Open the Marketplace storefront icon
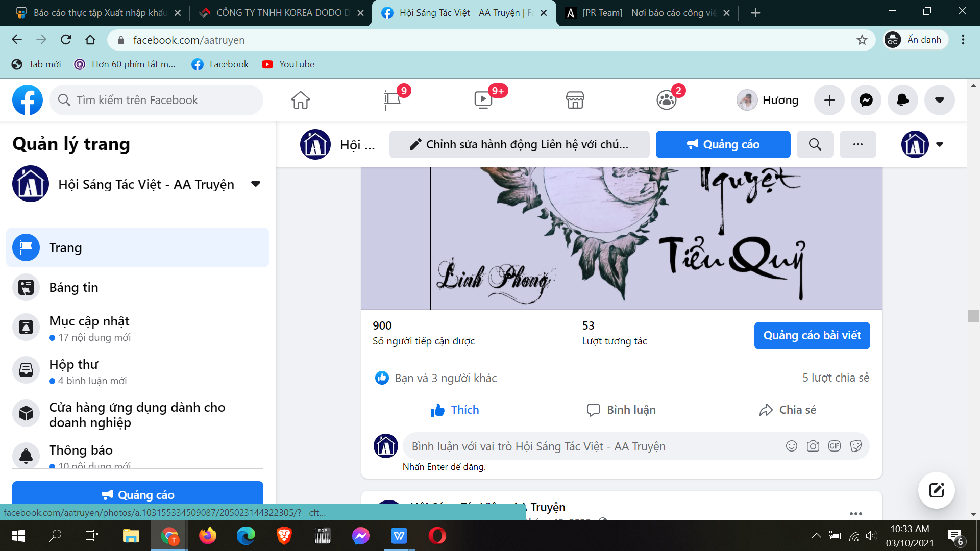980x551 pixels. pyautogui.click(x=575, y=100)
